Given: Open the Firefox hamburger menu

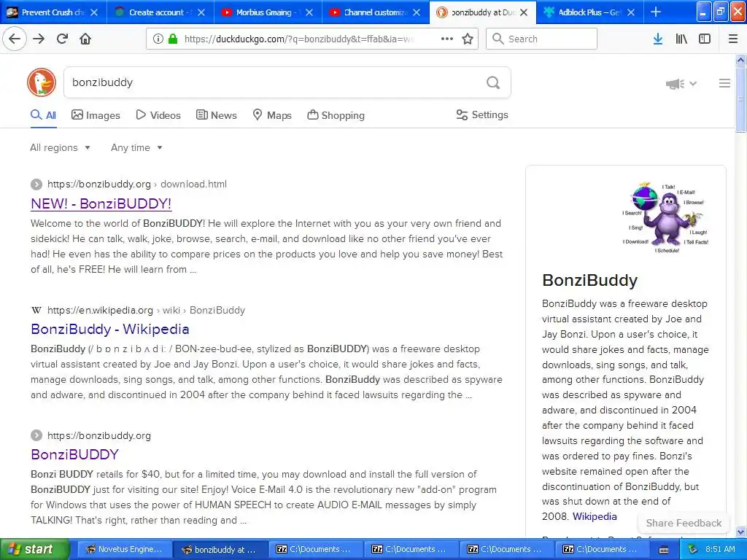Looking at the screenshot, I should (733, 39).
